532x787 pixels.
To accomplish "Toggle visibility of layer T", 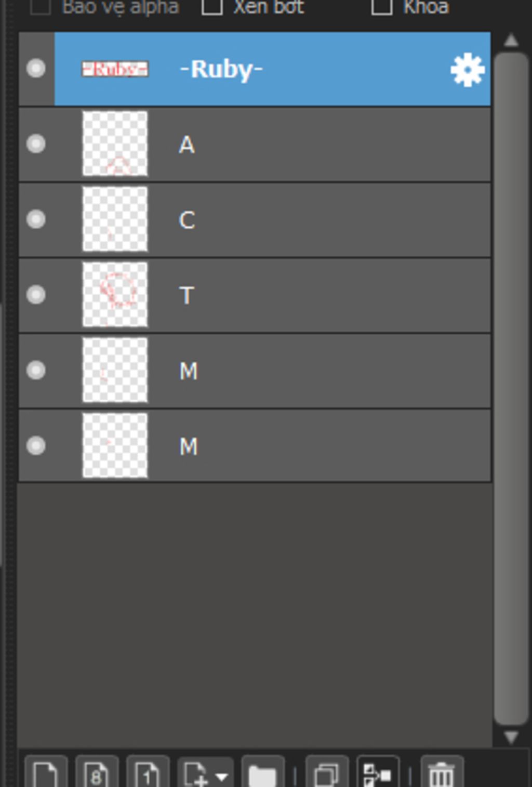I will click(36, 295).
